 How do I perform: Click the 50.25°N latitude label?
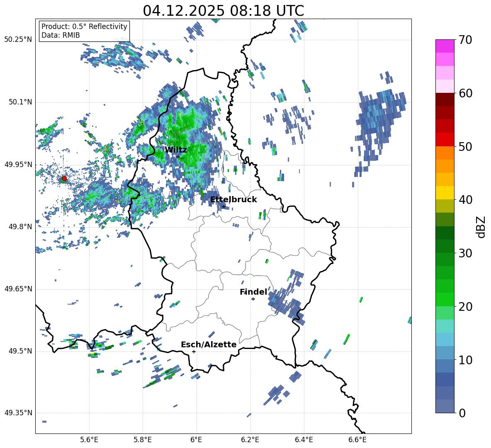pyautogui.click(x=18, y=40)
